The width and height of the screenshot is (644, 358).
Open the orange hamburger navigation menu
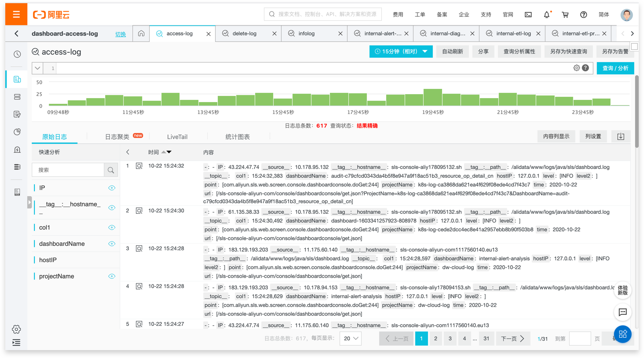tap(16, 15)
